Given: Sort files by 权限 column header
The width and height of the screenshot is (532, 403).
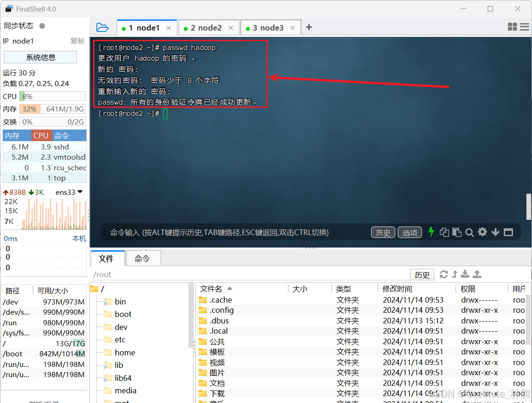Looking at the screenshot, I should 482,289.
